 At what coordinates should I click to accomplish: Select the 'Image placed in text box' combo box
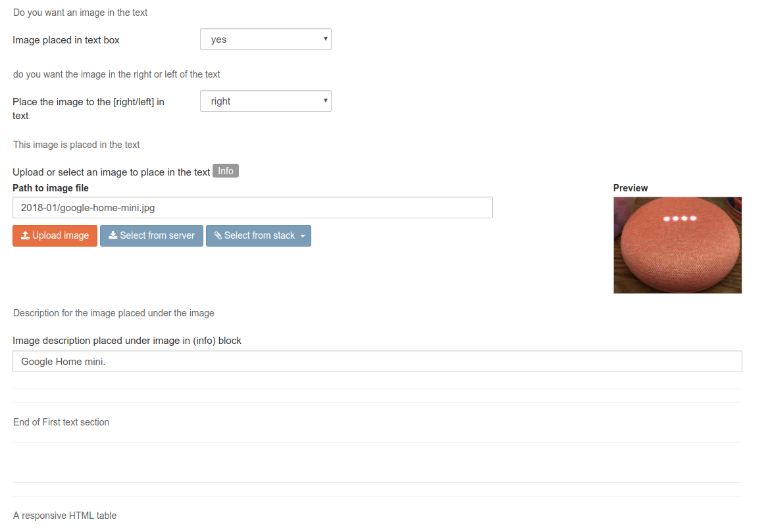click(x=266, y=39)
